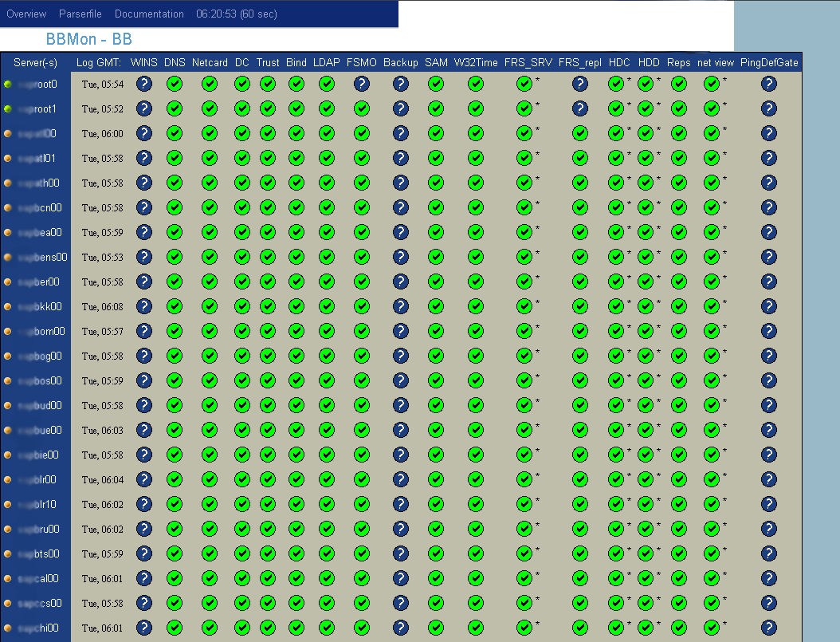
Task: Click the HDC green check for bud00 row
Action: pyautogui.click(x=616, y=405)
